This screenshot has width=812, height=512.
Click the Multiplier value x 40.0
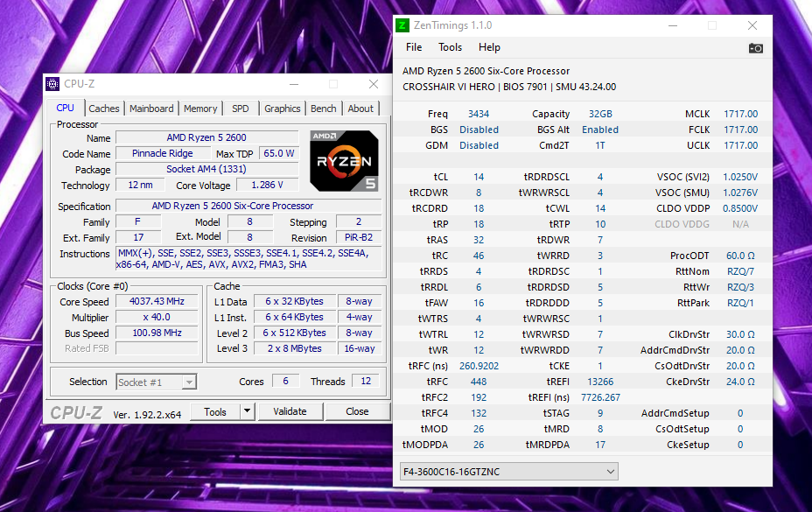(157, 317)
